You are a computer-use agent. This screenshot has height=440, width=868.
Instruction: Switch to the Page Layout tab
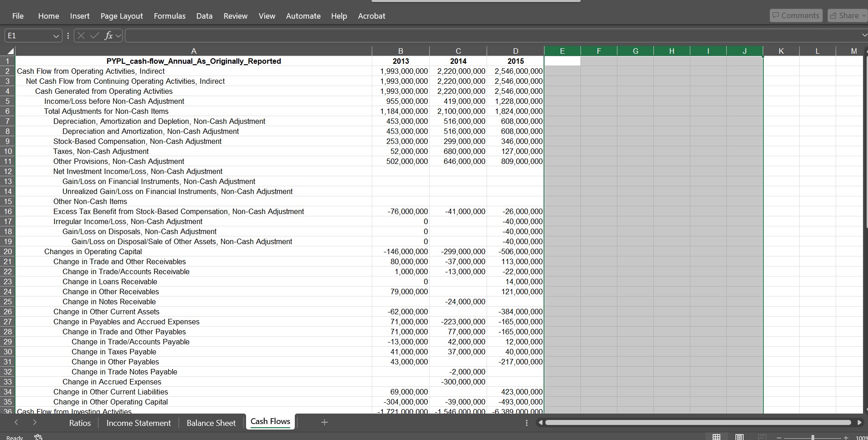click(x=122, y=16)
